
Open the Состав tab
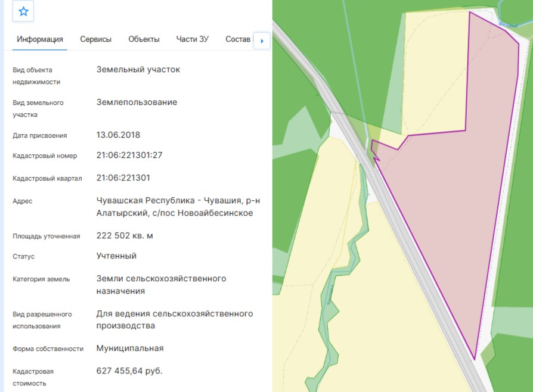click(x=238, y=39)
